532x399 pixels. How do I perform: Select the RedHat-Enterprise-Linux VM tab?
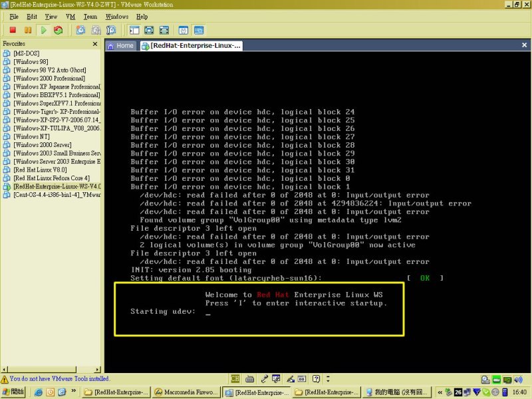coord(192,46)
